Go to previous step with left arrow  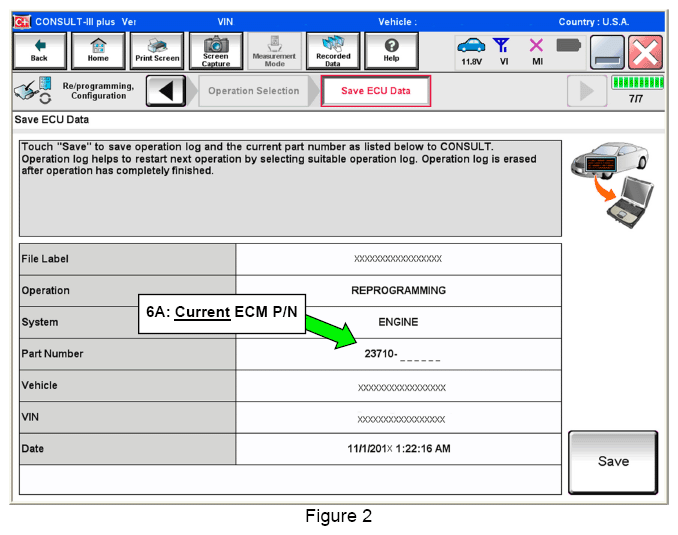[x=166, y=91]
